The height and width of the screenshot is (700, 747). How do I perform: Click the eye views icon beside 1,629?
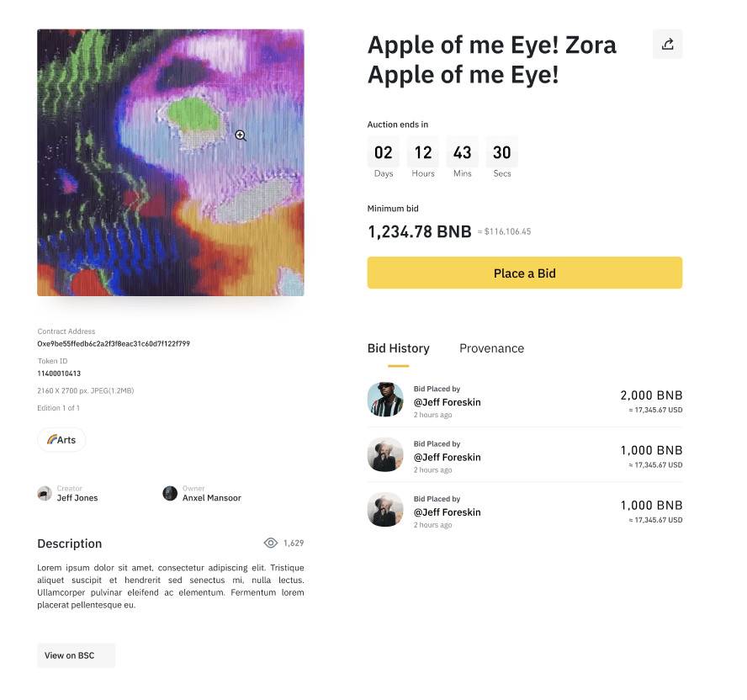click(271, 543)
